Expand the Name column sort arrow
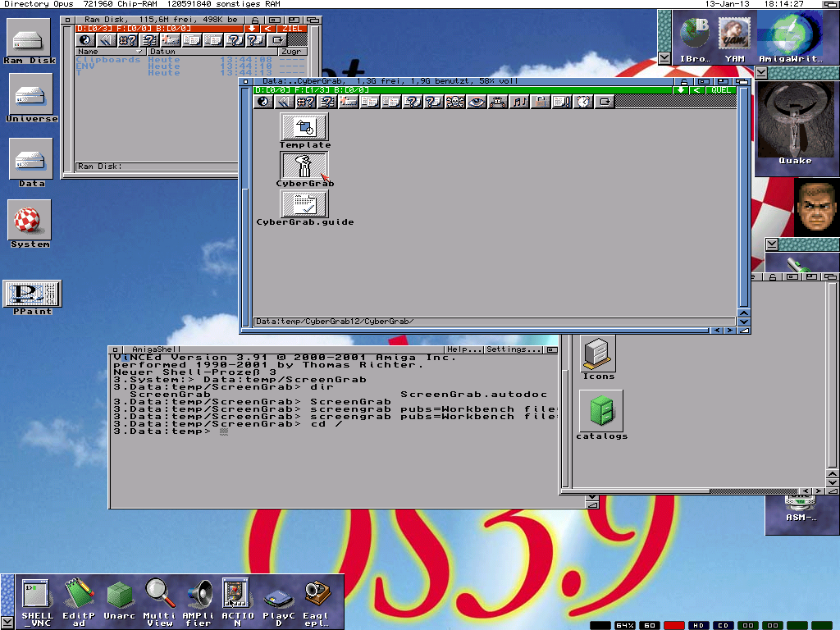 (139, 52)
